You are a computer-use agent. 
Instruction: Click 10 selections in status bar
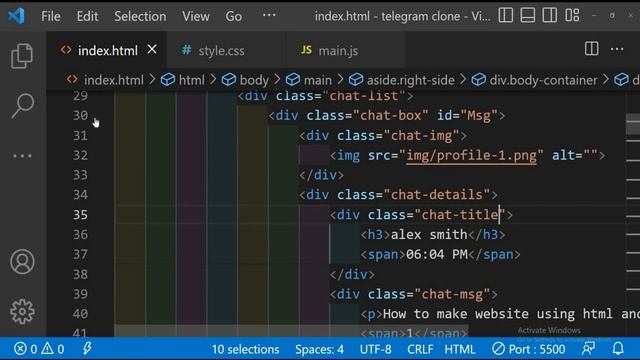245,349
